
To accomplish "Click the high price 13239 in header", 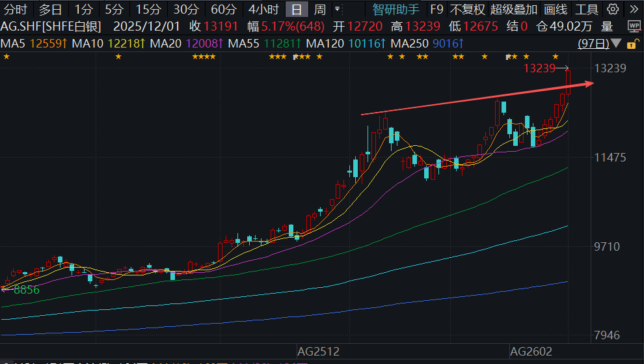I will coord(423,27).
